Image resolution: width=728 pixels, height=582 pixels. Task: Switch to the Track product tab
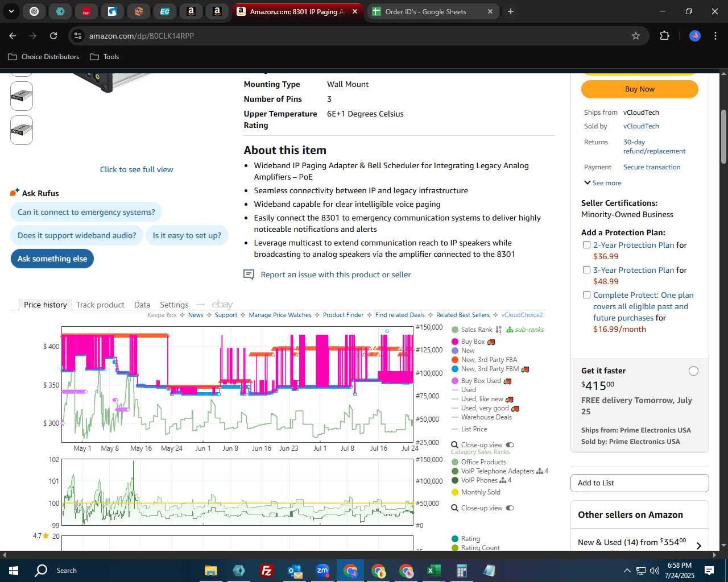(100, 305)
